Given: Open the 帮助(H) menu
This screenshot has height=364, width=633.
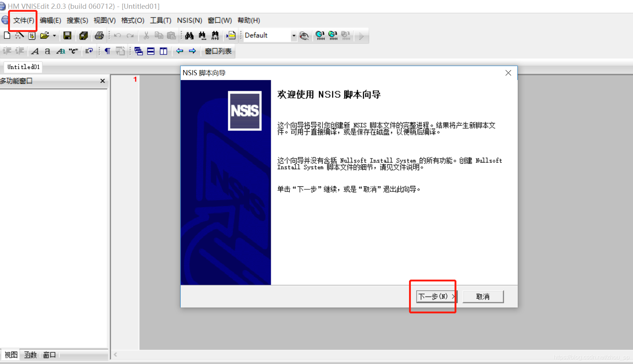Looking at the screenshot, I should click(x=249, y=21).
